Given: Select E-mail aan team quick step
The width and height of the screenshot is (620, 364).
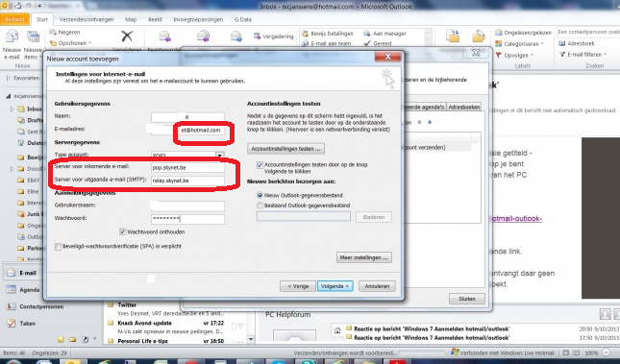Looking at the screenshot, I should (x=327, y=43).
